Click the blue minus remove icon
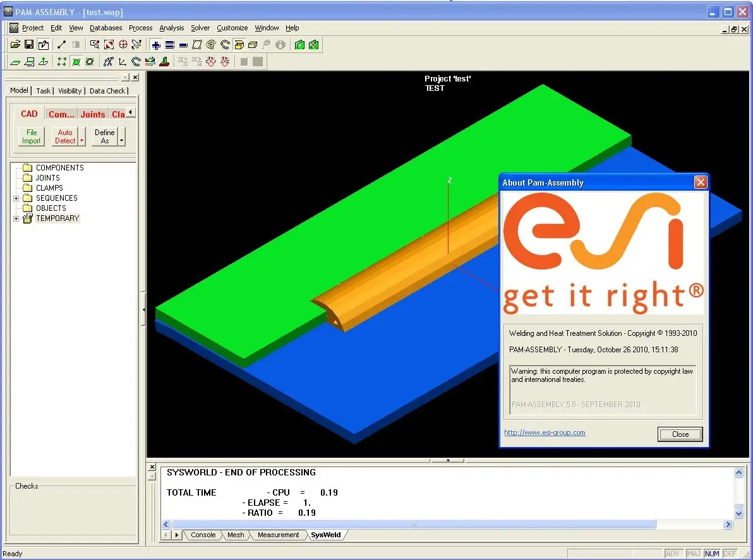Viewport: 753px width, 560px height. click(x=183, y=45)
